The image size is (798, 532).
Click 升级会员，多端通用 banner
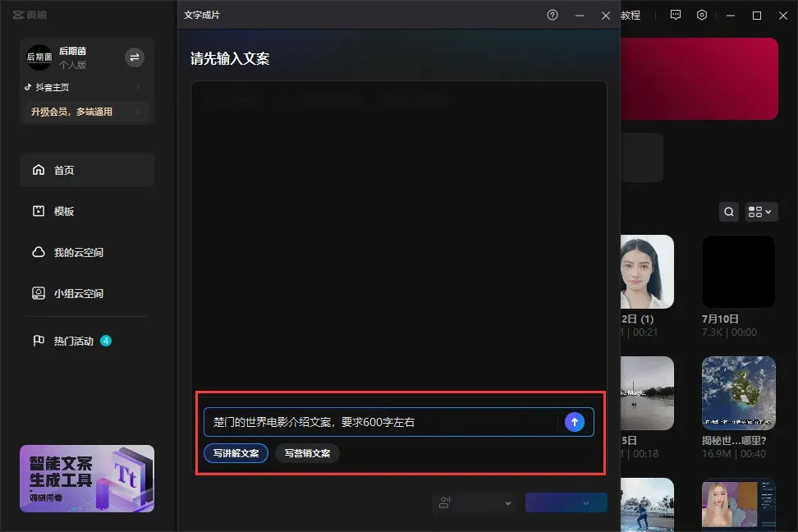pyautogui.click(x=86, y=112)
